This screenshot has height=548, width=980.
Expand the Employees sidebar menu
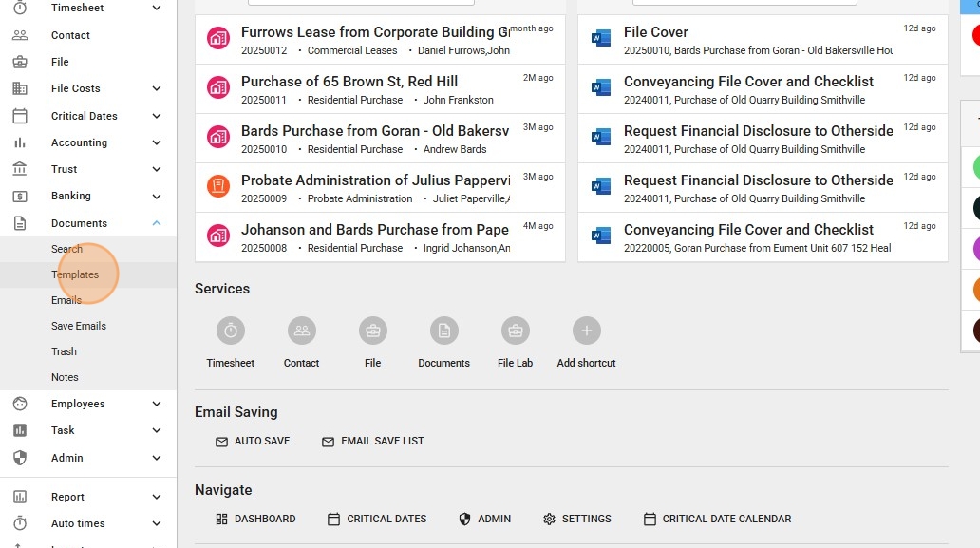(x=157, y=404)
